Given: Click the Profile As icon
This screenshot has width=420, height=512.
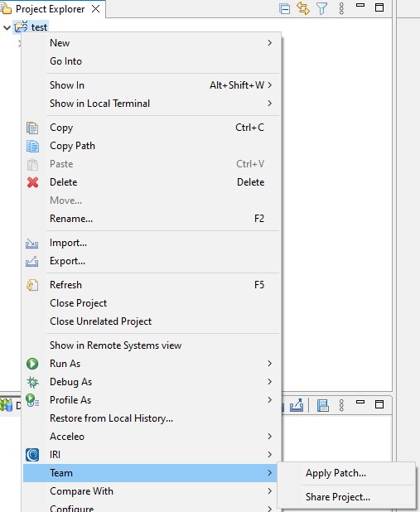Looking at the screenshot, I should pyautogui.click(x=32, y=400).
